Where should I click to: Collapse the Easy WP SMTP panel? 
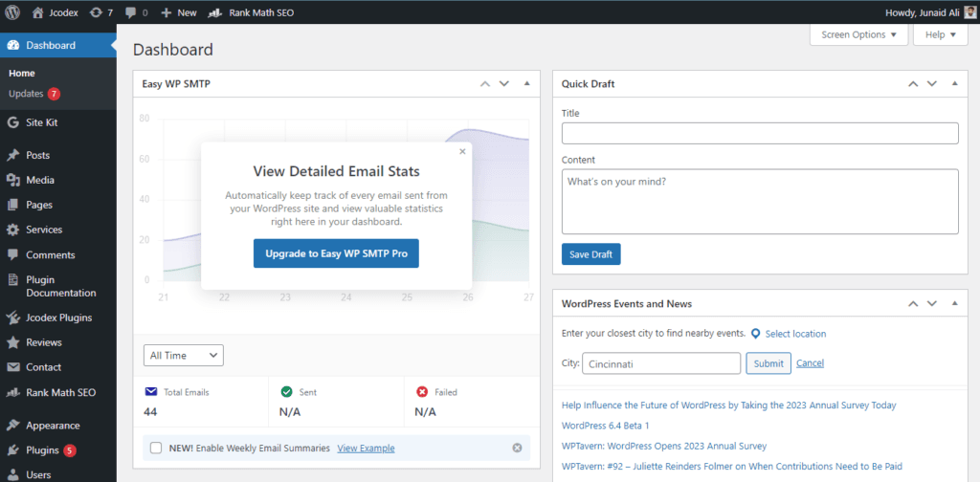(527, 83)
